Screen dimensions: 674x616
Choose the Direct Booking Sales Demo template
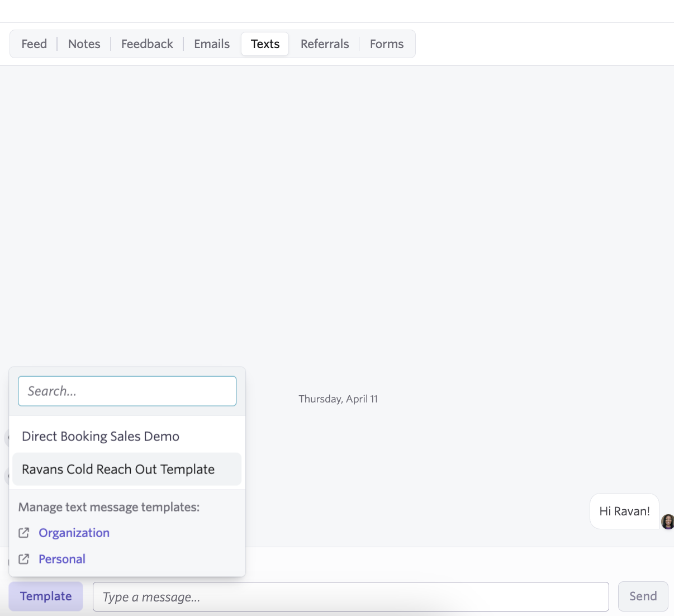tap(127, 437)
